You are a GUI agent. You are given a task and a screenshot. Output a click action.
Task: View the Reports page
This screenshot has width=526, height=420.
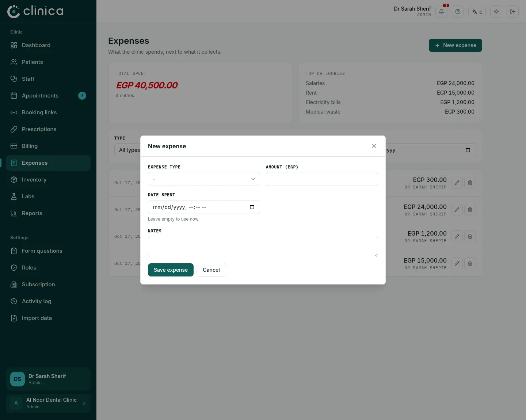(x=48, y=213)
